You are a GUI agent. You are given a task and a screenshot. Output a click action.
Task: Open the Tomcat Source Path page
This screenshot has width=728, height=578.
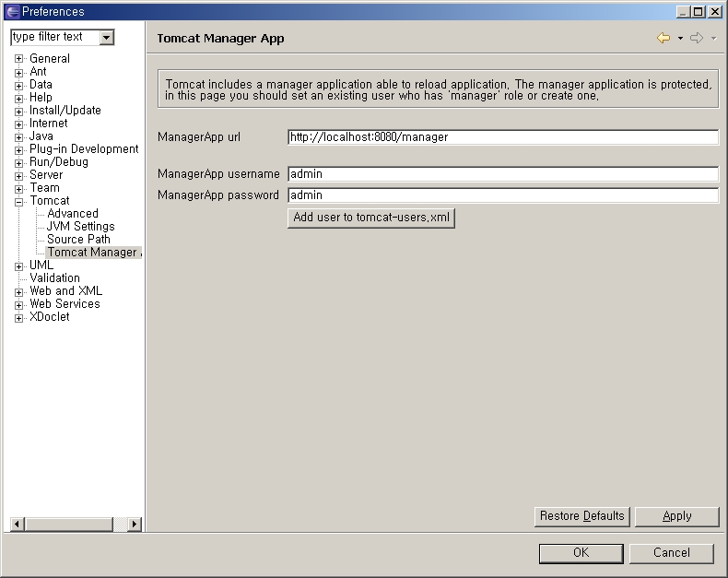point(79,240)
